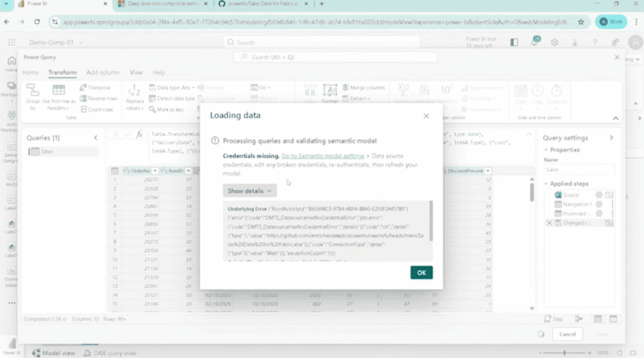Open settings gear for Source step
Screen dimensions: 644x358
[x=599, y=195]
